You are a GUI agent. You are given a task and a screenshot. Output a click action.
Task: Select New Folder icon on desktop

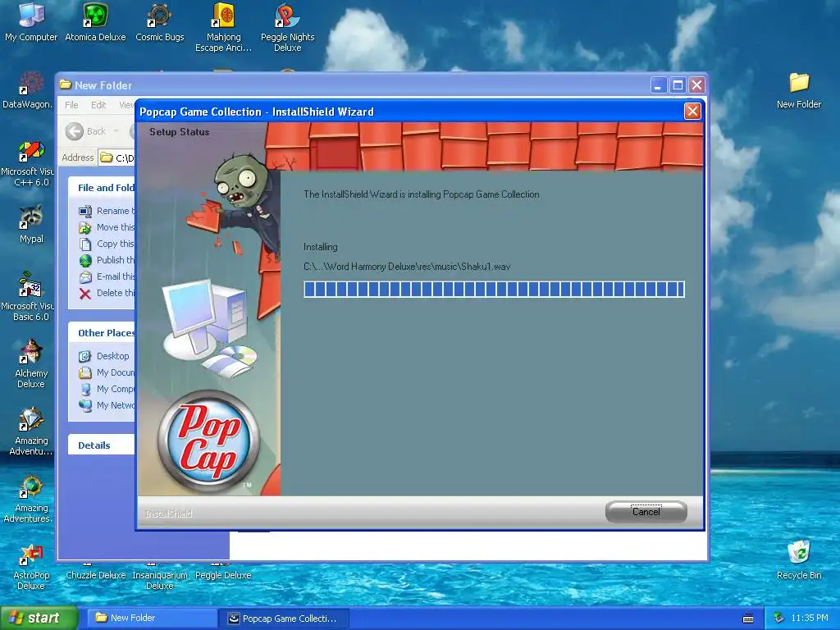[x=799, y=90]
